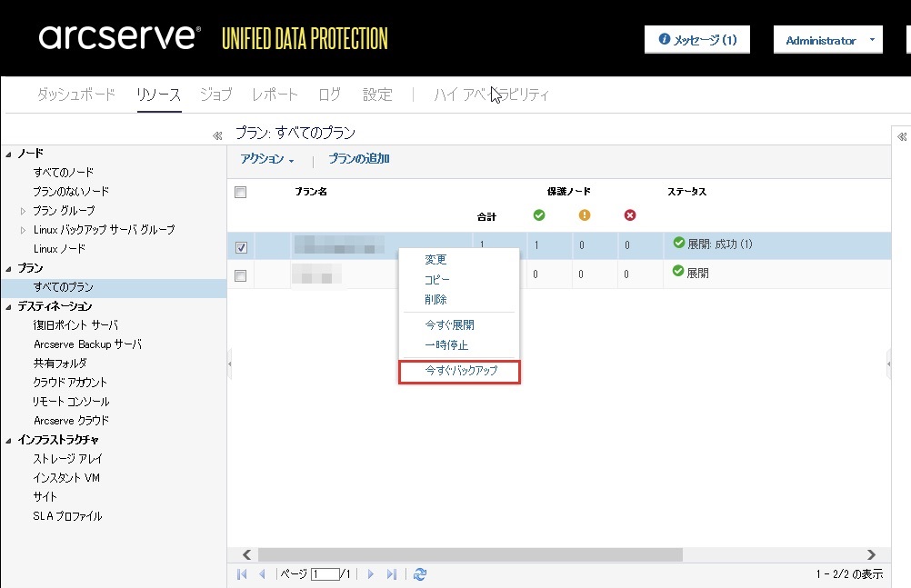The width and height of the screenshot is (911, 588).
Task: Select コピー in the context menu
Action: tap(437, 280)
